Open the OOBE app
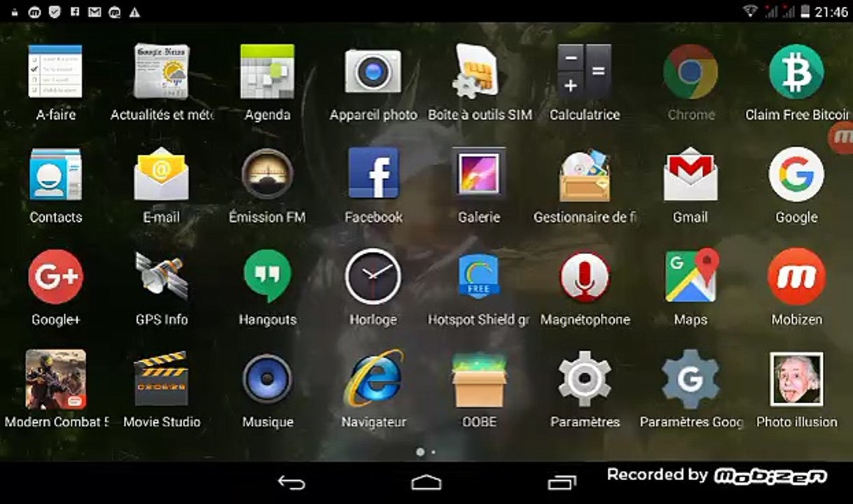853x504 pixels. click(x=480, y=379)
